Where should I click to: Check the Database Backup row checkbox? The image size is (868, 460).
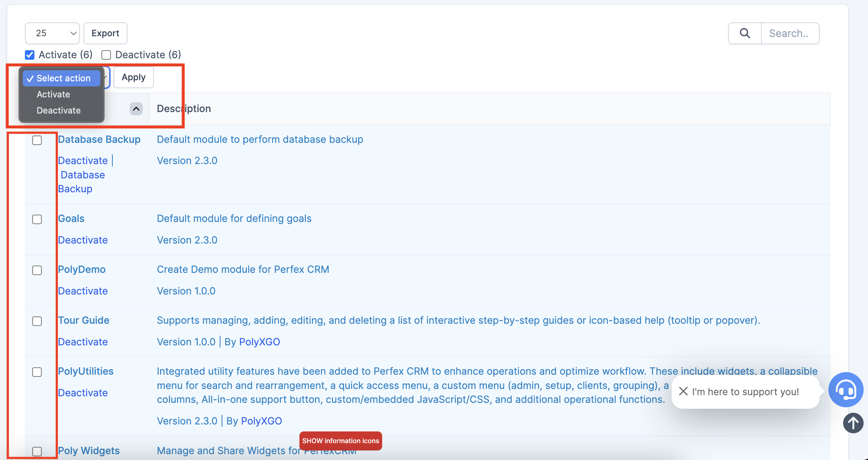37,140
